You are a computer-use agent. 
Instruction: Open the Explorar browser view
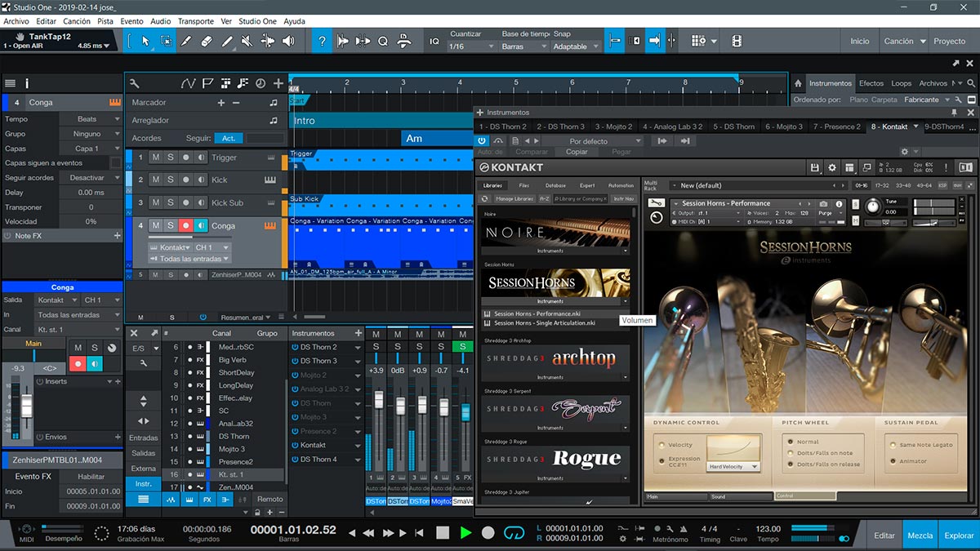pos(959,535)
